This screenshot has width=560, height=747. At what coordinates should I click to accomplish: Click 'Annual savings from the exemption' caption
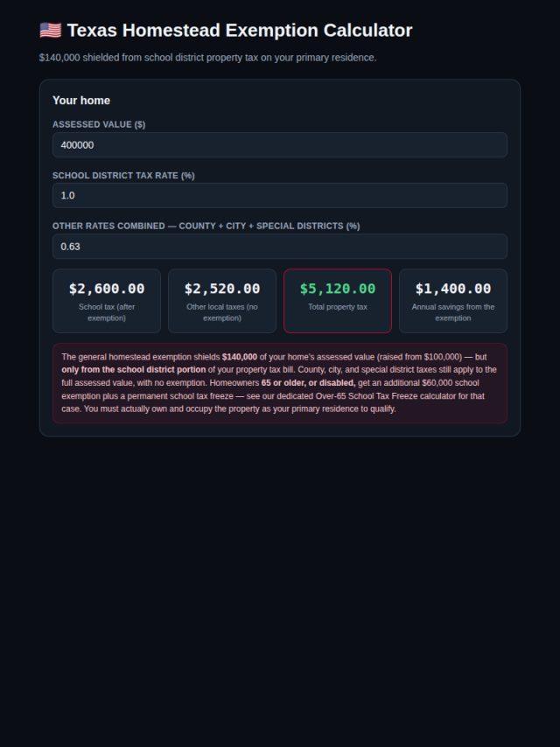(x=453, y=312)
